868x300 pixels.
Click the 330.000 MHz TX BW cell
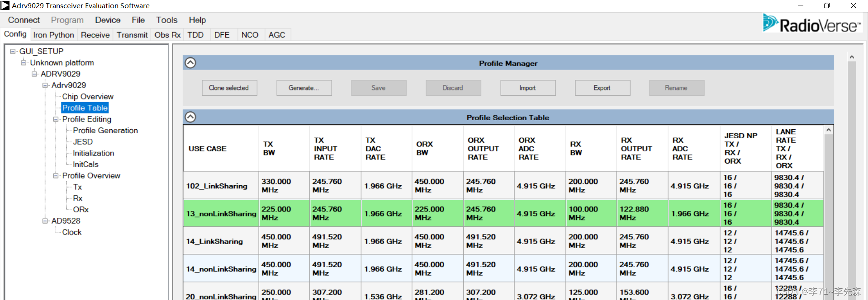point(284,186)
